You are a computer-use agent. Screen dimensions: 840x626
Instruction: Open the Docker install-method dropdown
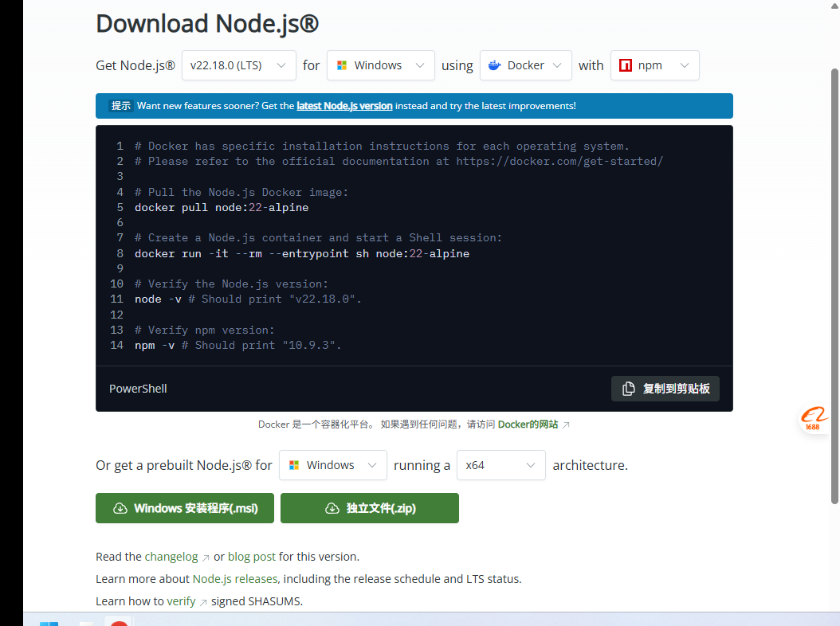(x=525, y=65)
